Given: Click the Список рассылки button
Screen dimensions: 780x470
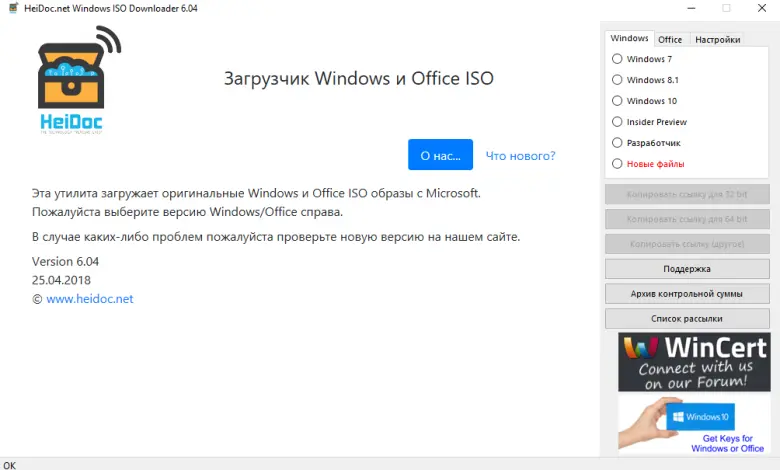Looking at the screenshot, I should (686, 319).
